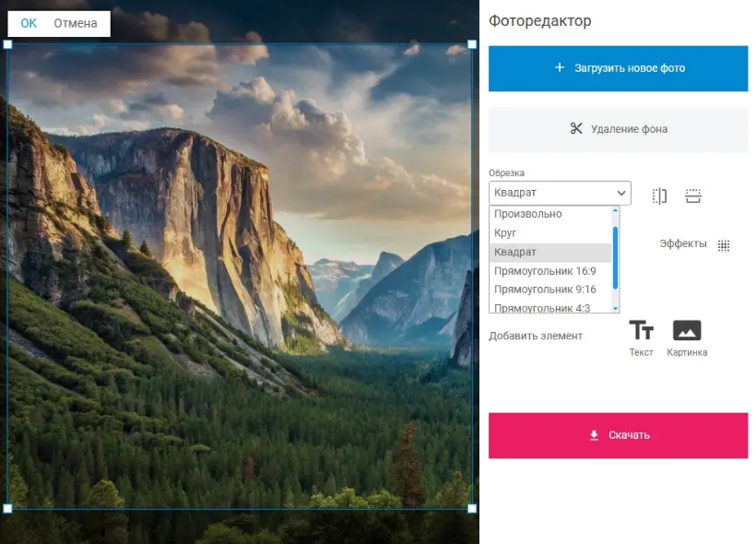Cancel cropping with Отмена
The height and width of the screenshot is (544, 756).
76,23
